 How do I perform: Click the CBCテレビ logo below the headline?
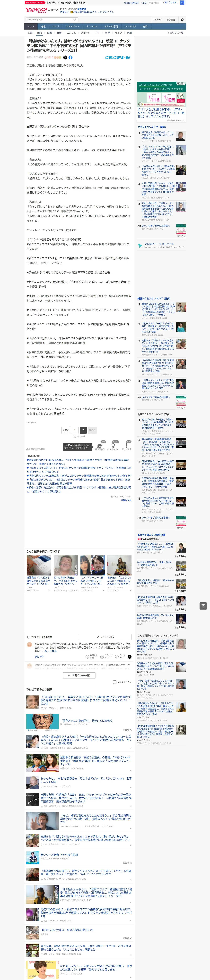[x=117, y=57]
